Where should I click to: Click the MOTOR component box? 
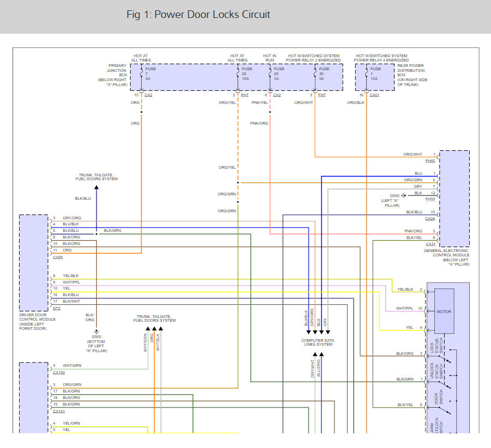pyautogui.click(x=444, y=312)
